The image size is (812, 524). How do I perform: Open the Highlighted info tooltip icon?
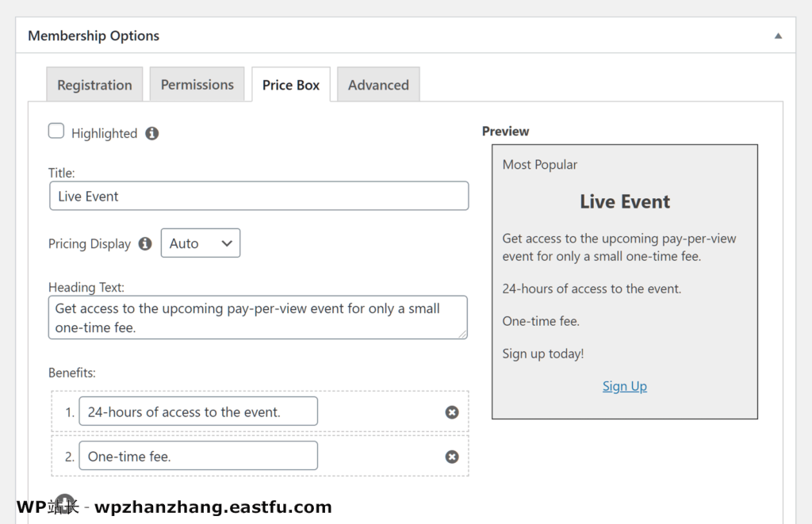pyautogui.click(x=151, y=134)
